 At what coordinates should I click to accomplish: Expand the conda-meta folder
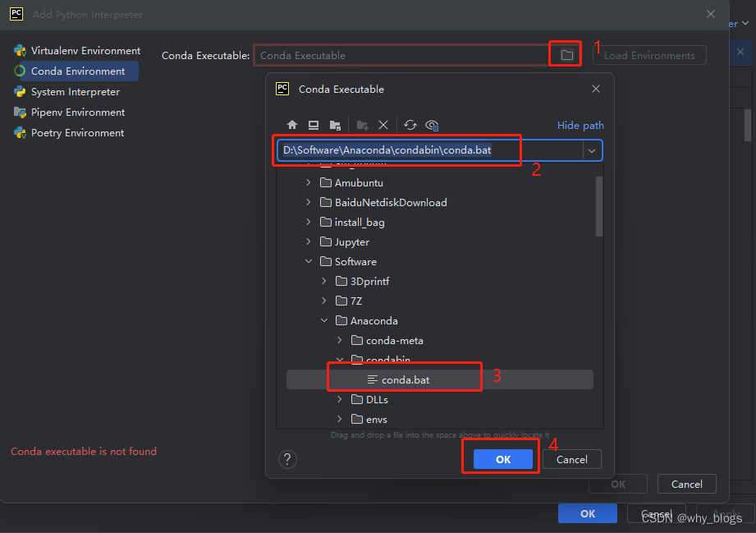pyautogui.click(x=340, y=341)
